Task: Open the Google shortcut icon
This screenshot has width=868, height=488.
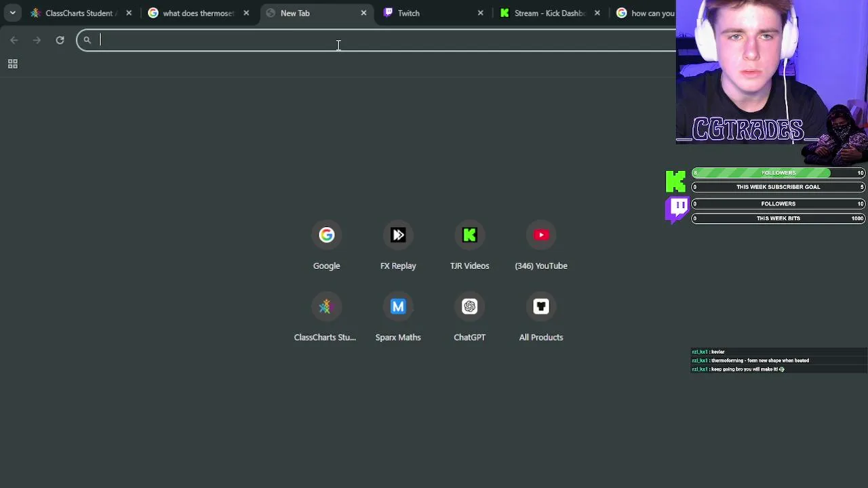Action: tap(326, 235)
